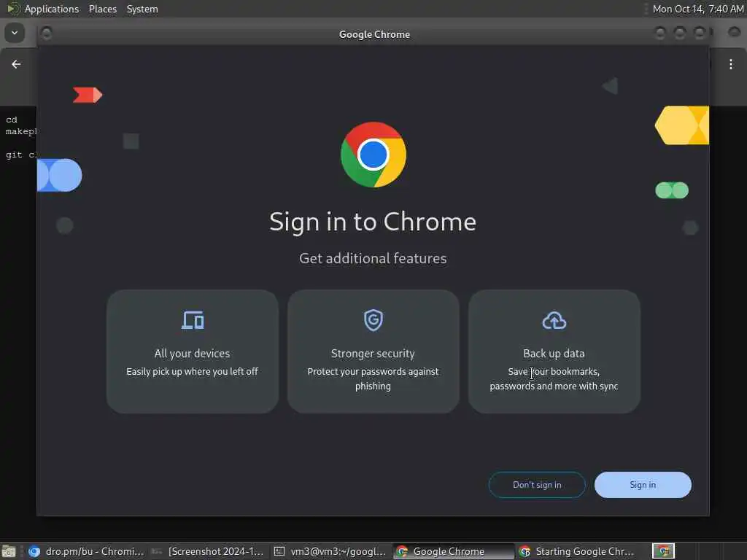Open the three-dot menu in background window
Viewport: 747px width, 560px height.
(x=731, y=64)
